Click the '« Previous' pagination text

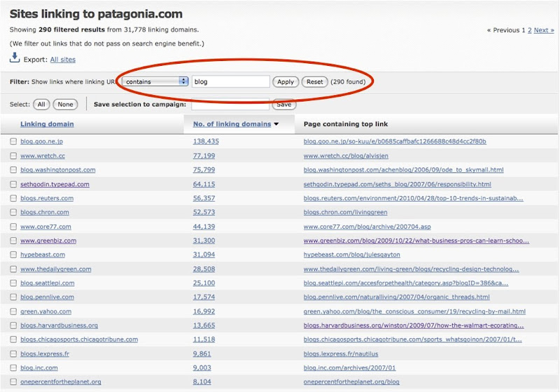(x=503, y=30)
